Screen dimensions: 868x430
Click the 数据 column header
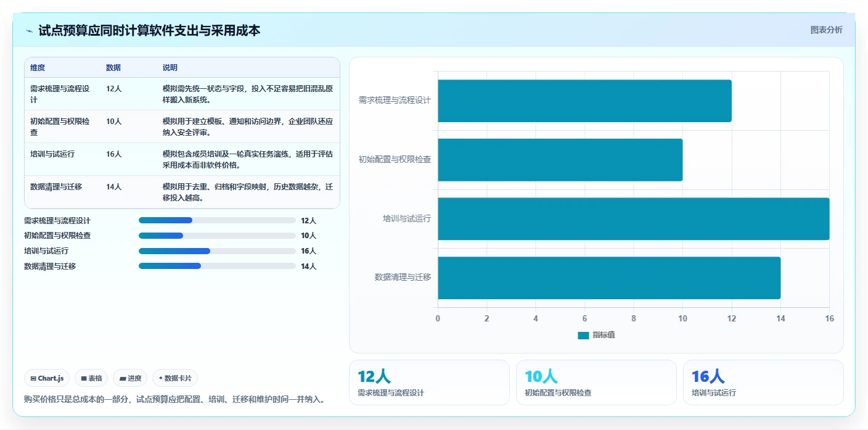pos(113,68)
